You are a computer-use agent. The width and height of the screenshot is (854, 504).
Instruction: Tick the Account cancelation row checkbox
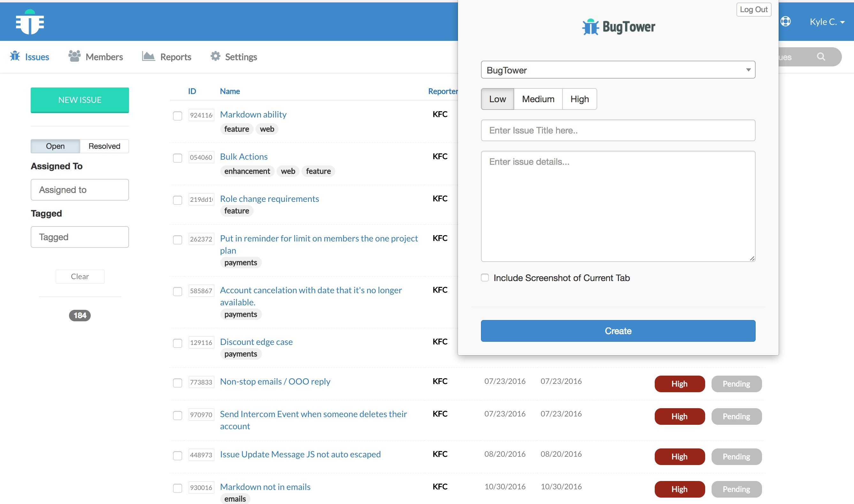click(x=178, y=291)
